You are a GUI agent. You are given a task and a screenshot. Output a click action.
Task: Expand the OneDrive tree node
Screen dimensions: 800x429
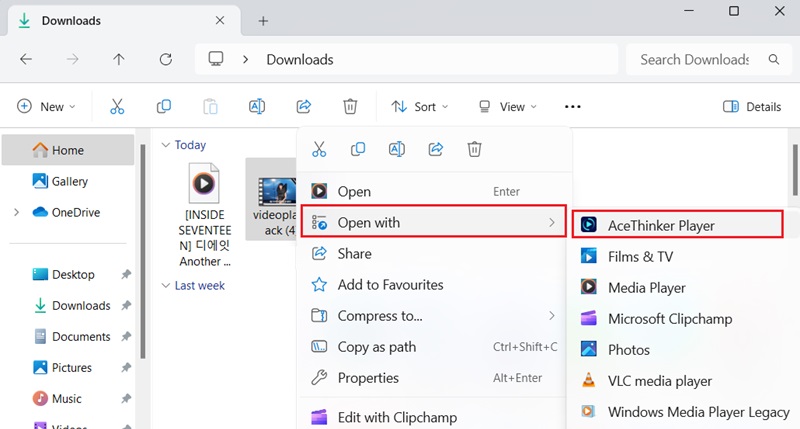pyautogui.click(x=16, y=212)
